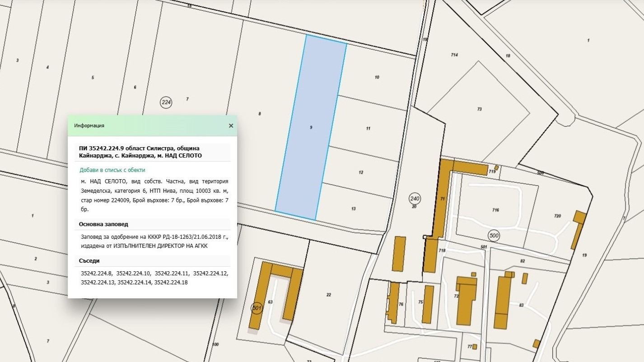Select parcel 13 on the map
The height and width of the screenshot is (362, 644).
coord(353,209)
